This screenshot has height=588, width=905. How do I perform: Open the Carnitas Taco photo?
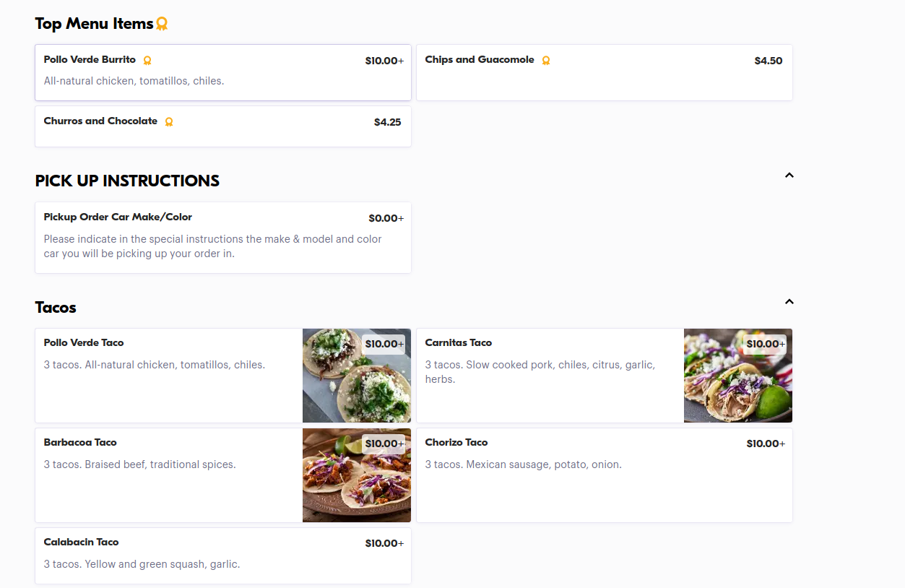click(x=737, y=376)
